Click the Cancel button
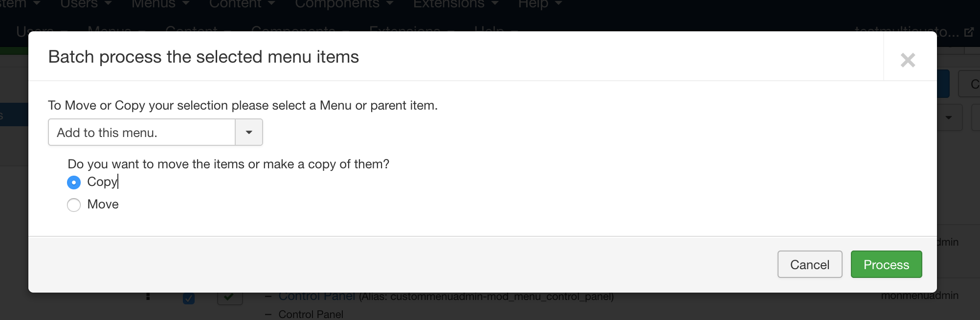The height and width of the screenshot is (320, 980). point(810,264)
